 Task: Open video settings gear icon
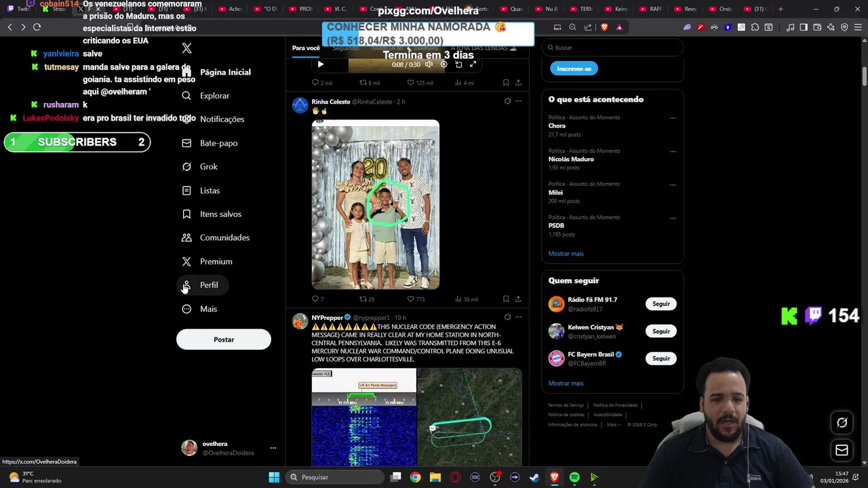point(443,64)
